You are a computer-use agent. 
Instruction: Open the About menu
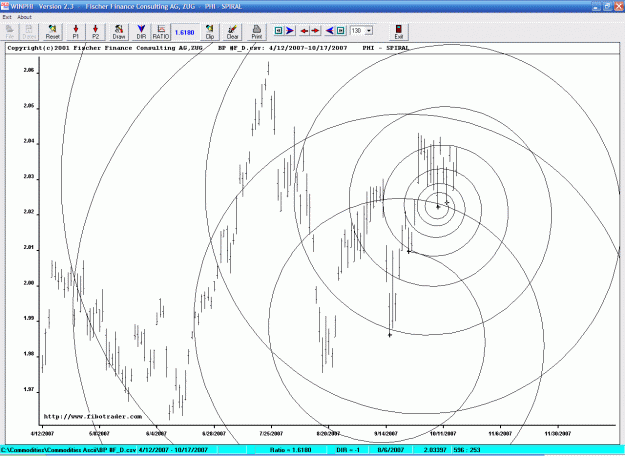[x=24, y=17]
